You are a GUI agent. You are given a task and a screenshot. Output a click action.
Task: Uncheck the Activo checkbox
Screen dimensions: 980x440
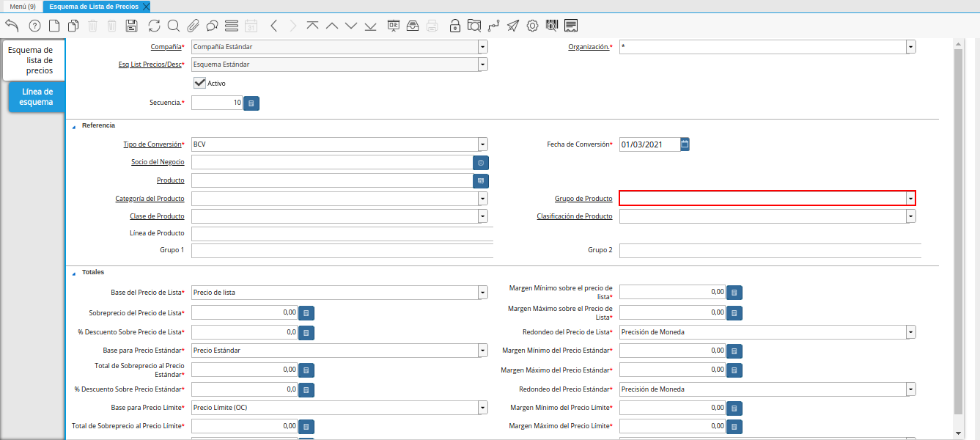pos(199,83)
